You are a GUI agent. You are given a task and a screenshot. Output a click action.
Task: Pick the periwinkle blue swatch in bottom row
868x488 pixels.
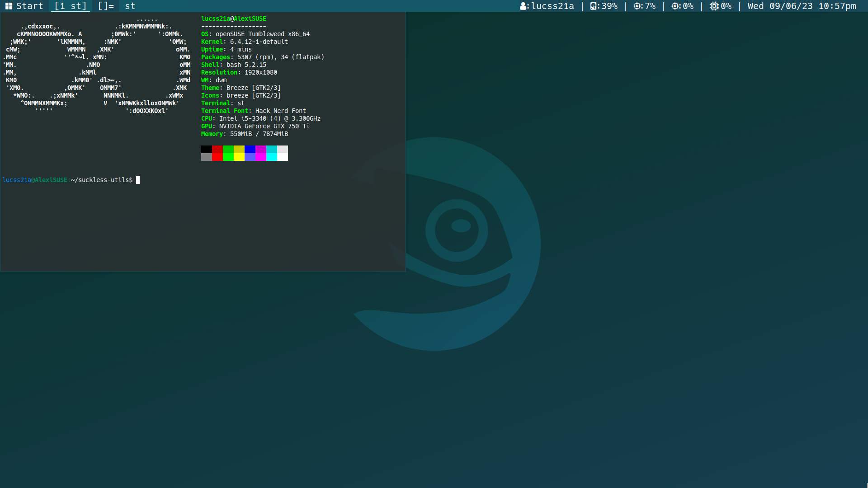pos(250,157)
